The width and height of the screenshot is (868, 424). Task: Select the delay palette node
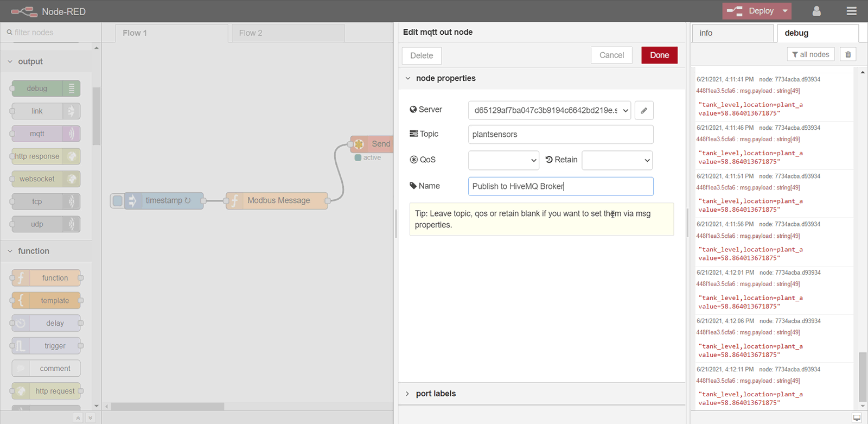(46, 323)
